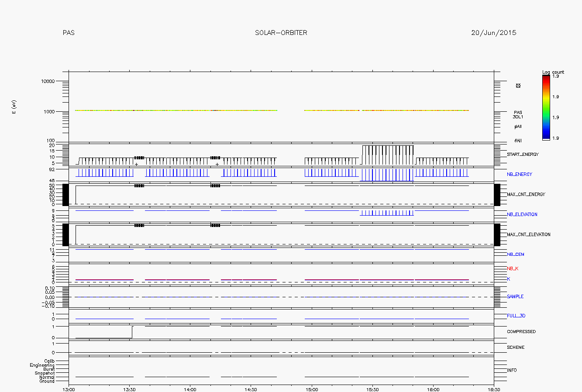Click the plus marker near 14:15 in START_ENERGY panel

coord(217,165)
